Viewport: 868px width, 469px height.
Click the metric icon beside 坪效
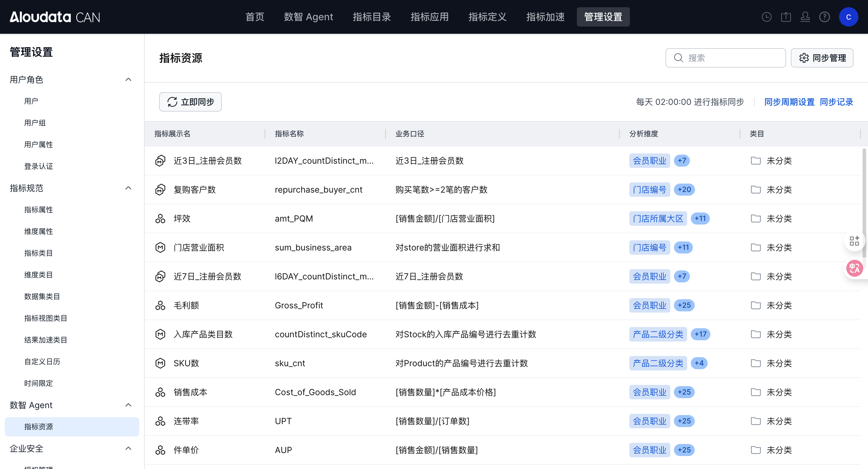click(160, 219)
